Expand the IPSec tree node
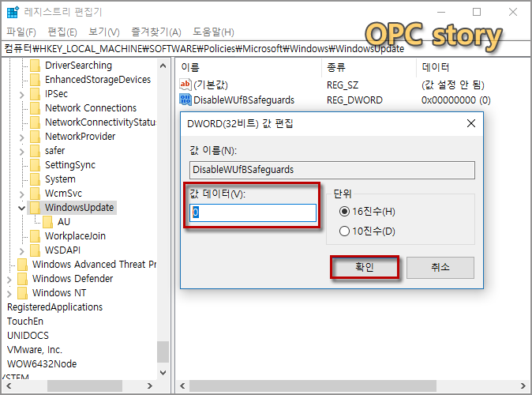532x395 pixels. click(x=22, y=95)
